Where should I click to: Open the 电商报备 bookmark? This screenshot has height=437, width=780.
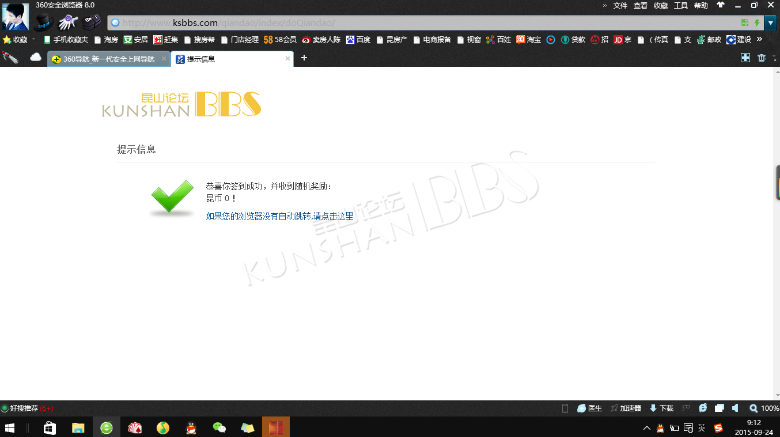(x=432, y=40)
